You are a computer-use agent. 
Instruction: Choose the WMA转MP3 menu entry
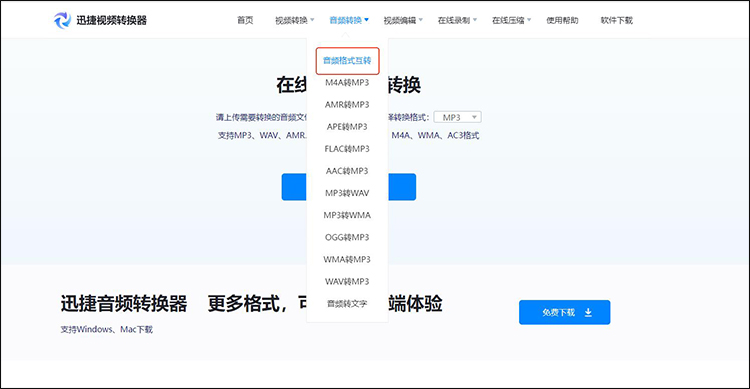(x=347, y=259)
